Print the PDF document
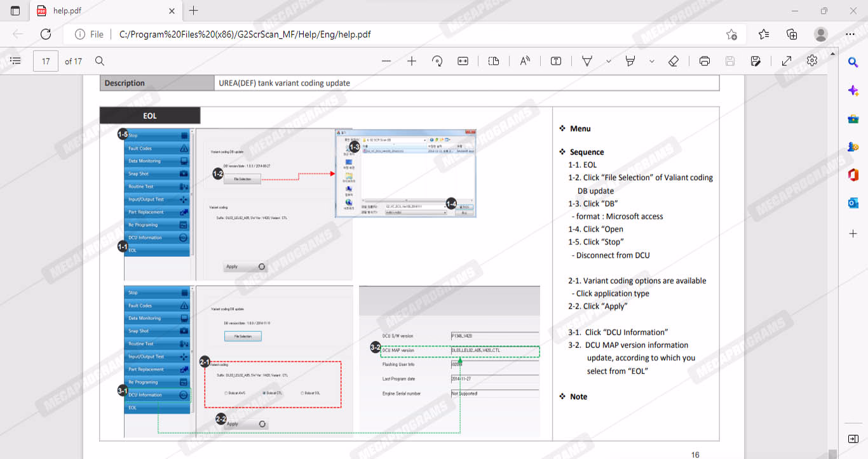Image resolution: width=868 pixels, height=459 pixels. pyautogui.click(x=705, y=61)
